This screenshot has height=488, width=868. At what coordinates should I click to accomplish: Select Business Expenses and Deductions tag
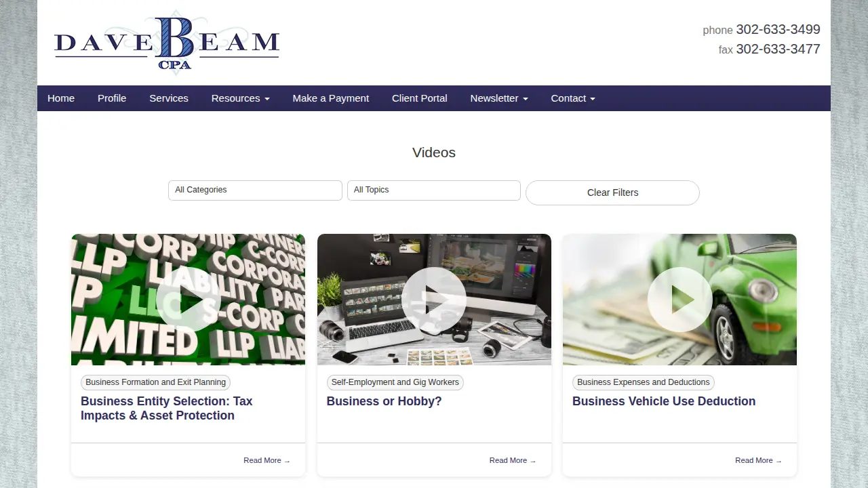coord(644,382)
